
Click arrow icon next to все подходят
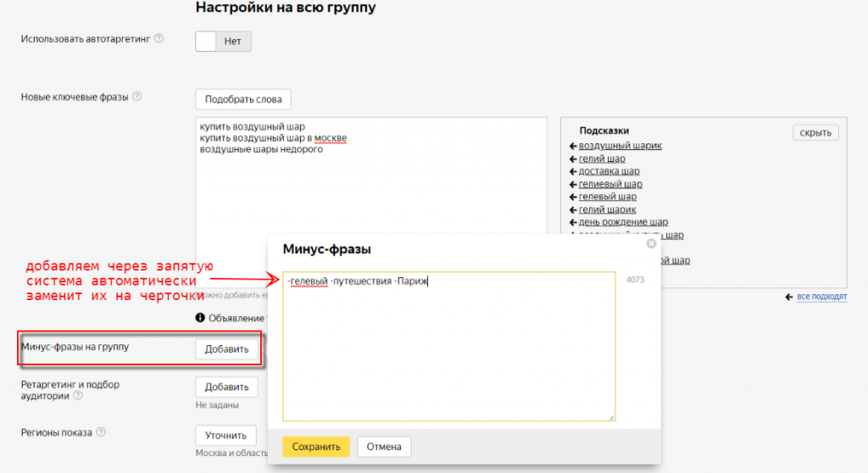pyautogui.click(x=790, y=297)
